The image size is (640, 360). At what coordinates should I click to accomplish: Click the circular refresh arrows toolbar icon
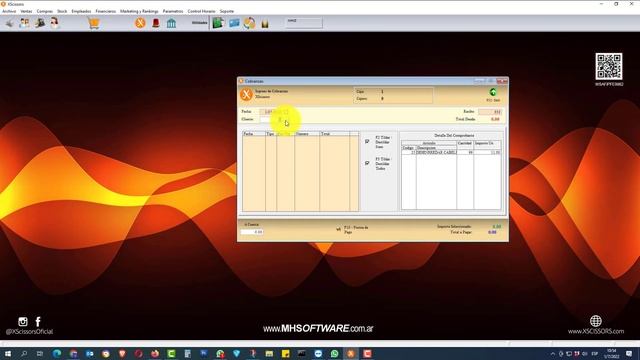(249, 23)
